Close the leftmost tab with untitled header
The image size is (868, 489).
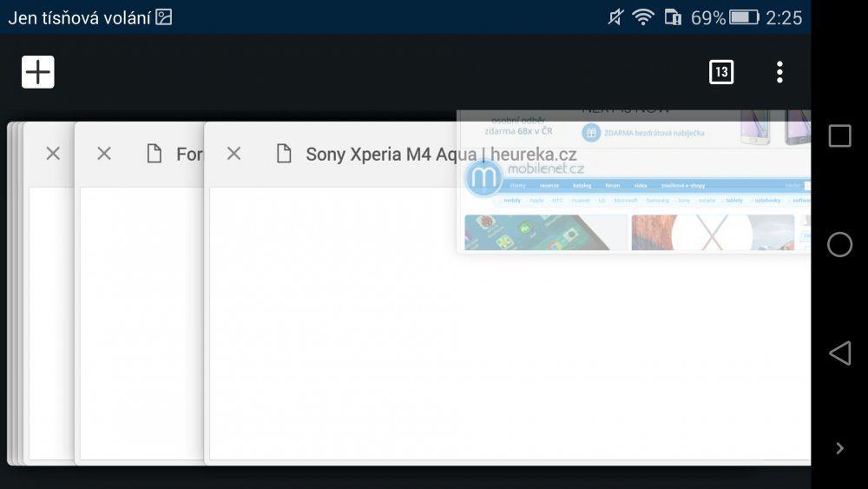tap(53, 154)
